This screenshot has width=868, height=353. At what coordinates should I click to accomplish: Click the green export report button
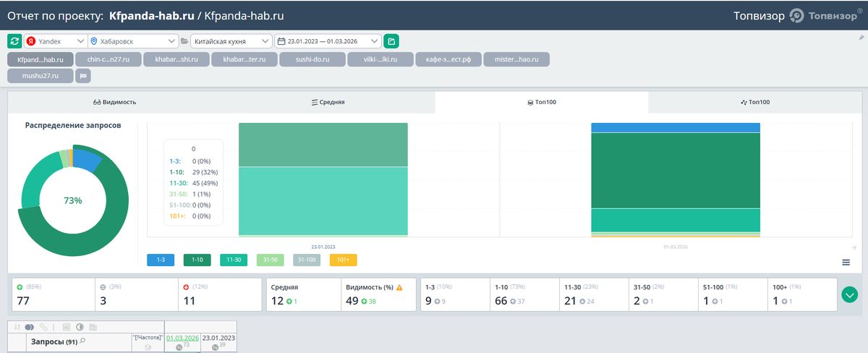391,41
